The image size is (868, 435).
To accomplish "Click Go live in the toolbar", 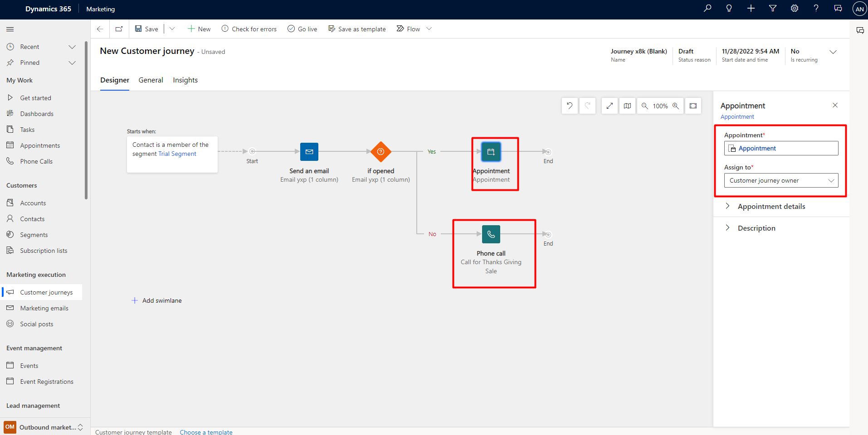I will click(x=302, y=29).
